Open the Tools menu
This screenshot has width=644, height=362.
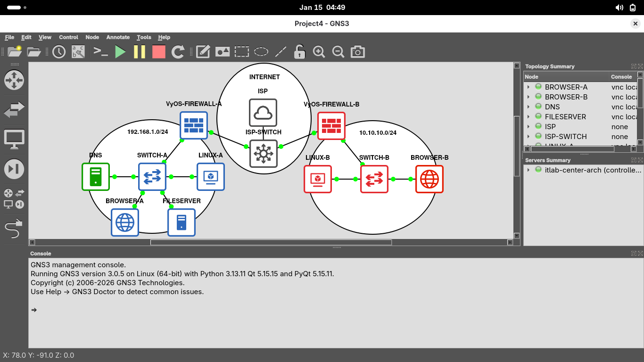coord(144,37)
